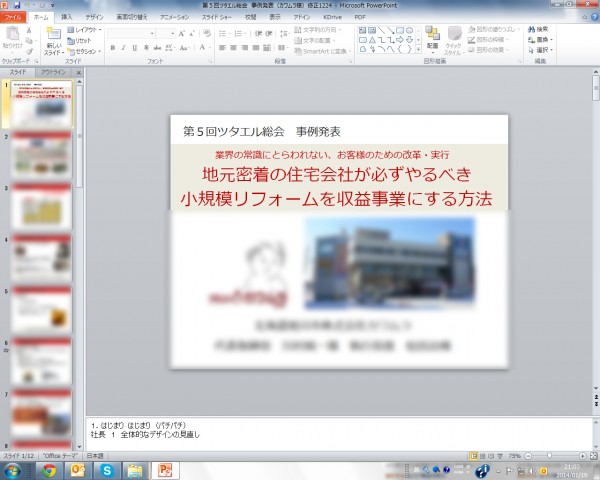The image size is (600, 480).
Task: Open Replace (置換) in editing group
Action: point(540,40)
